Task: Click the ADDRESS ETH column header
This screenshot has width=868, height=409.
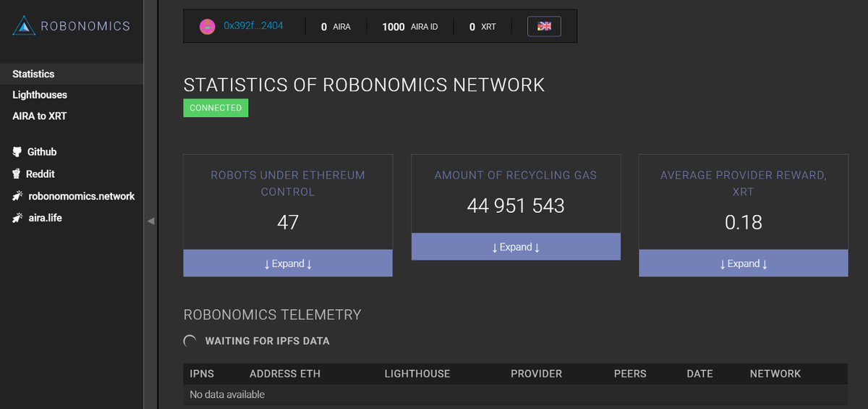Action: point(285,374)
